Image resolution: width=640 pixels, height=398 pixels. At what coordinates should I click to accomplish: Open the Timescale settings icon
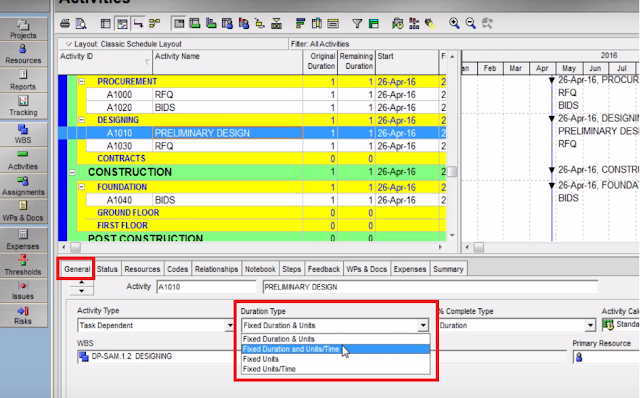point(333,24)
